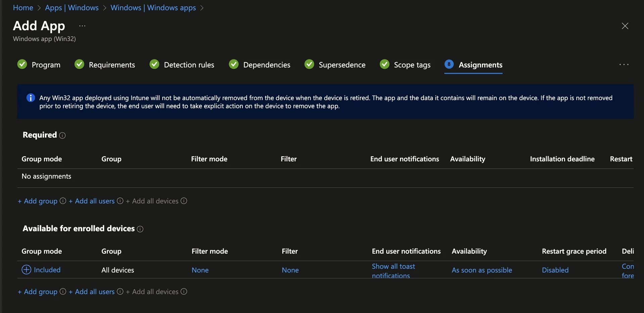Open the Included group mode link

[47, 270]
